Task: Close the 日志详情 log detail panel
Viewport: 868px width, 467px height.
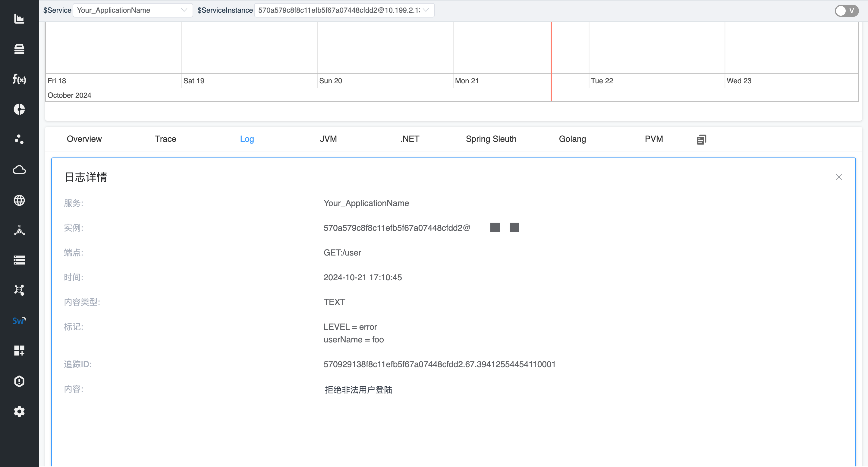Action: (839, 177)
